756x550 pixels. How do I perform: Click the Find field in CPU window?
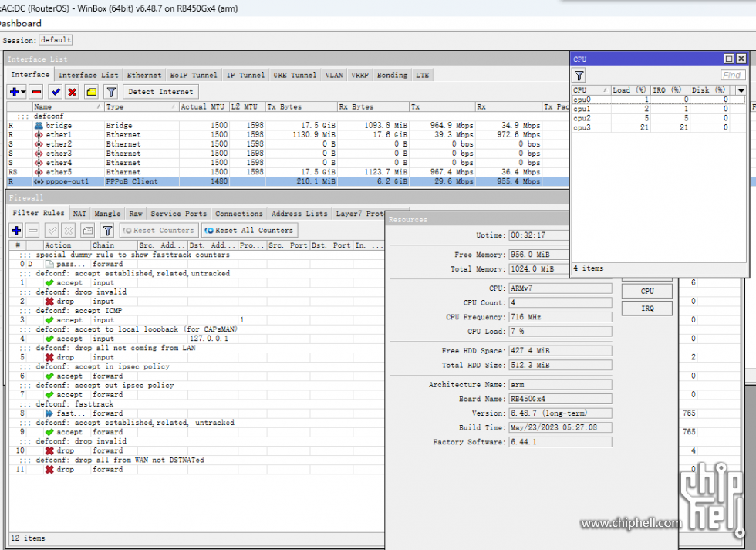(x=734, y=75)
